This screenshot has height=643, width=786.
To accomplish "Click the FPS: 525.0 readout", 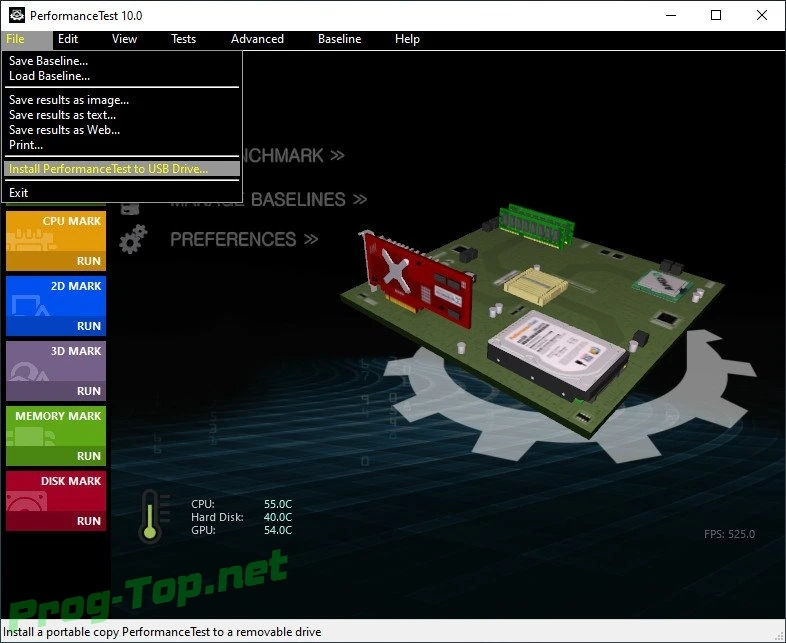I will pos(729,534).
